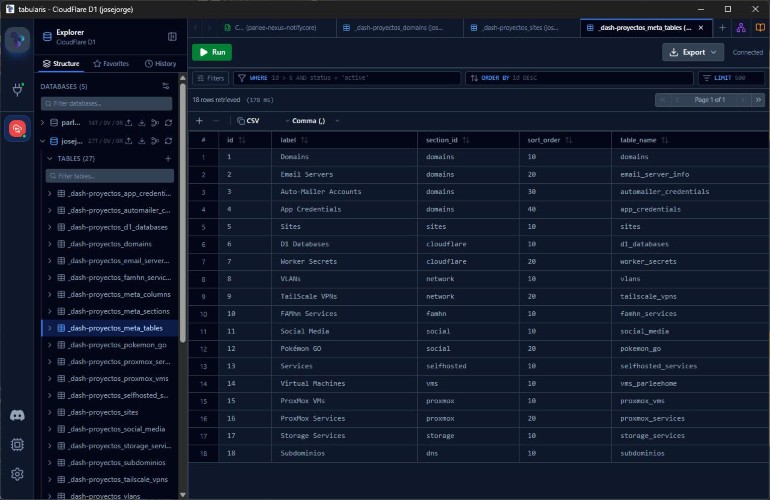Switch to _dash-proyectos_sites tab
This screenshot has height=500, width=770.
[x=521, y=28]
